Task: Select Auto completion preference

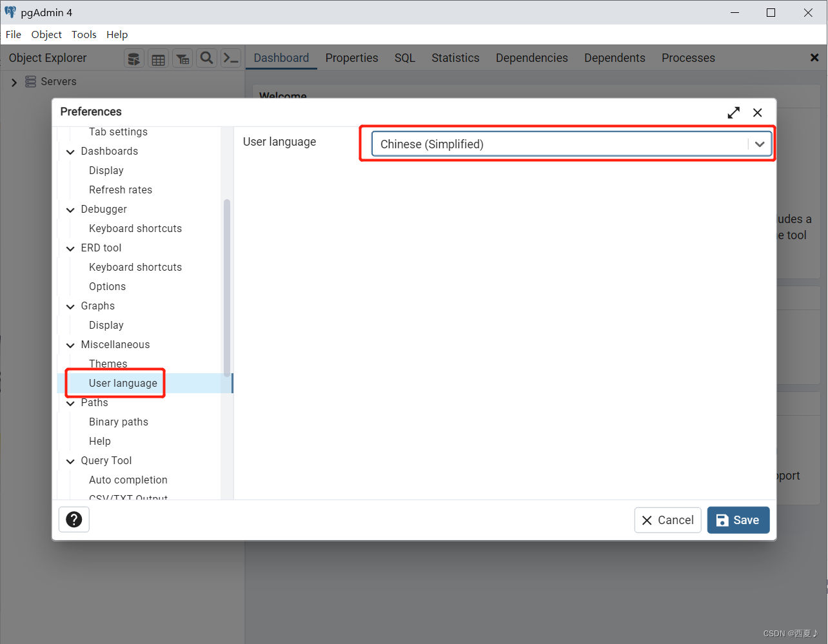Action: (128, 480)
